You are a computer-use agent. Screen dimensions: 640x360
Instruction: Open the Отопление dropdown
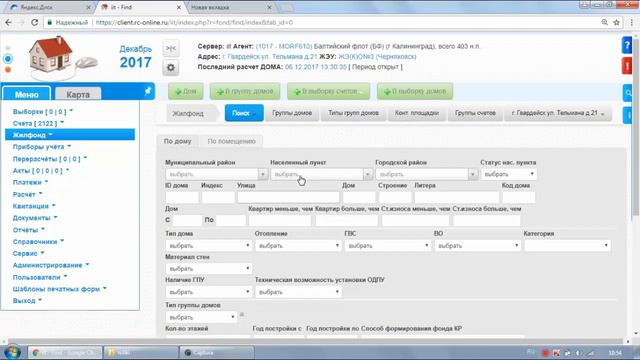pos(298,246)
